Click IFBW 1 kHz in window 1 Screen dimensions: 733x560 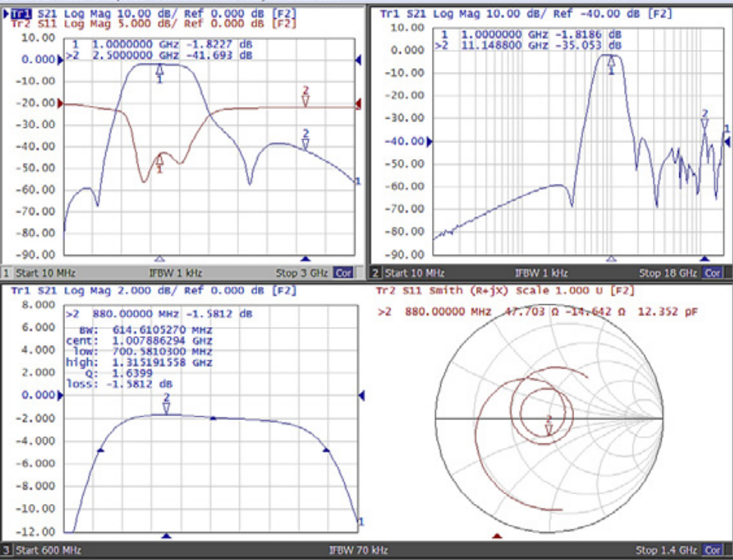(x=175, y=272)
